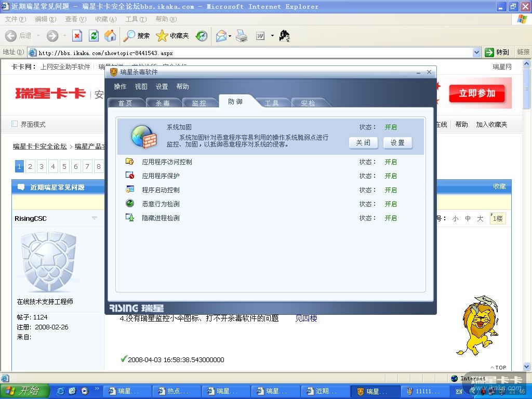Go to forum page 5

tap(64, 166)
